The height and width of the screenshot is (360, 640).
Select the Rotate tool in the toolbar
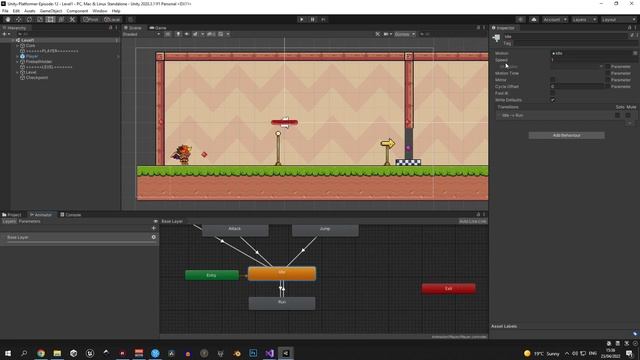pos(29,20)
